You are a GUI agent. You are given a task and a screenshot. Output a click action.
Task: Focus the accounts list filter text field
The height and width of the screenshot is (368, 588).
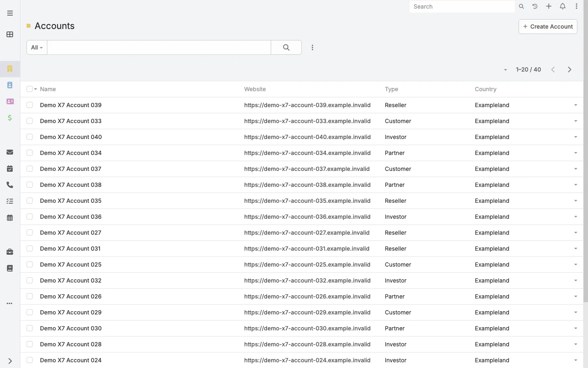(x=159, y=47)
